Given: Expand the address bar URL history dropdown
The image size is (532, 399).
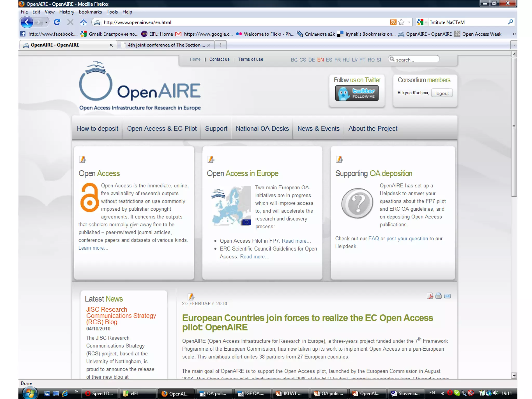Looking at the screenshot, I should tap(409, 22).
